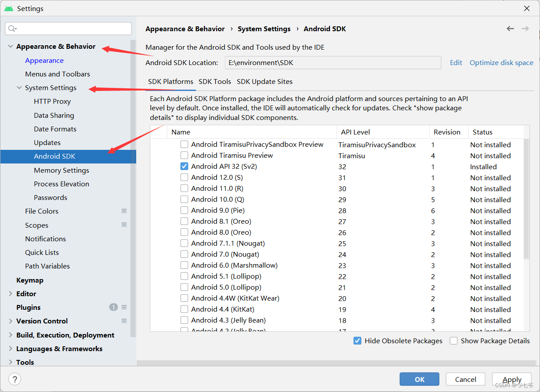Image resolution: width=540 pixels, height=392 pixels.
Task: Check Android TiramisuPrivacySandbox Preview checkbox
Action: (x=184, y=144)
